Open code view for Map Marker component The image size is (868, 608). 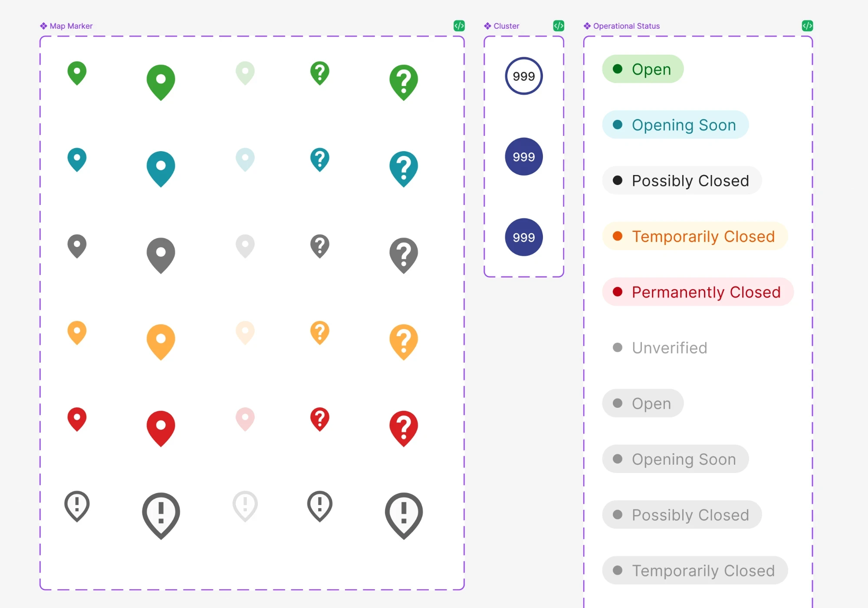(x=459, y=26)
